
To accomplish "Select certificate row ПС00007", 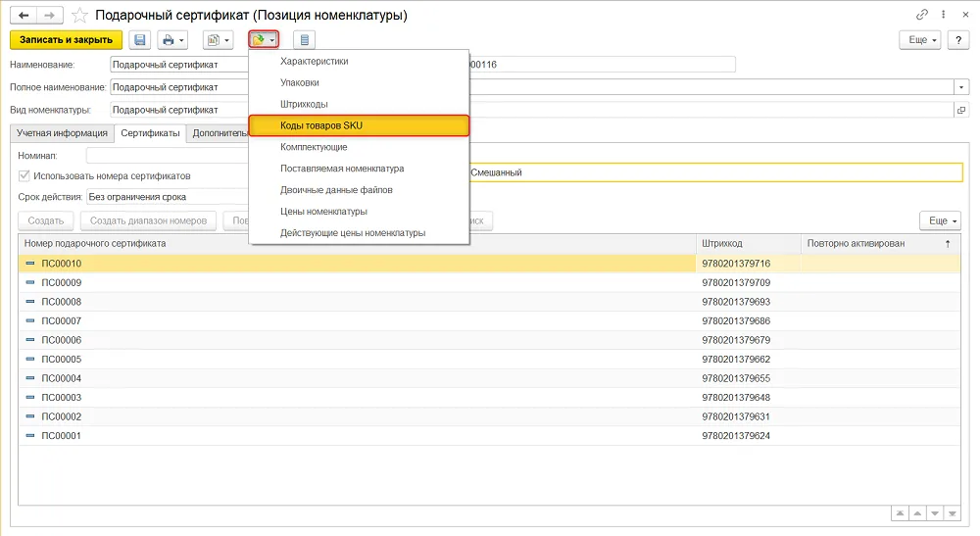I will coord(489,320).
